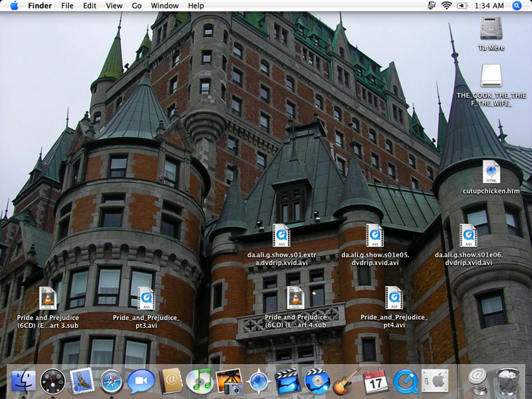Open QuickTime Player from the dock

pyautogui.click(x=405, y=382)
